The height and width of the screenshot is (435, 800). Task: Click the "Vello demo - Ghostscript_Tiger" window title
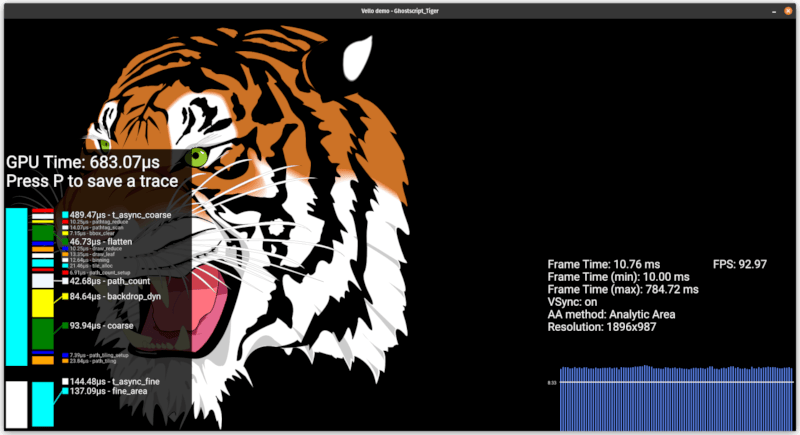point(399,11)
